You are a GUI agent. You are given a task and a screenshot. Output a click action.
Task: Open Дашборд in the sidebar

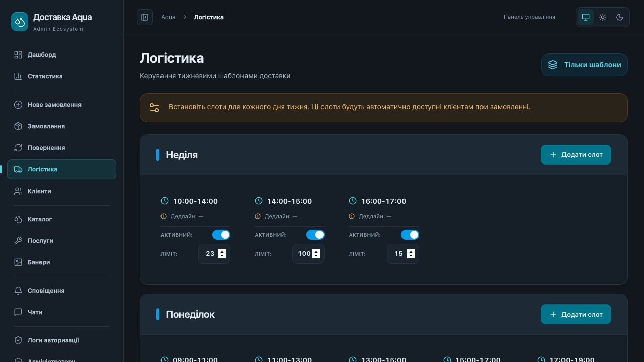(61, 55)
